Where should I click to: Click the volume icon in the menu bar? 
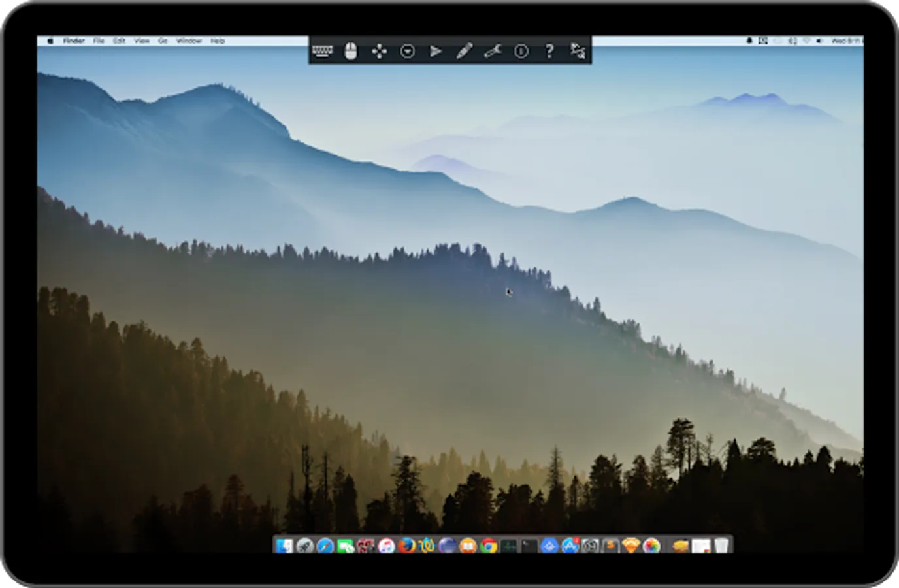point(820,41)
